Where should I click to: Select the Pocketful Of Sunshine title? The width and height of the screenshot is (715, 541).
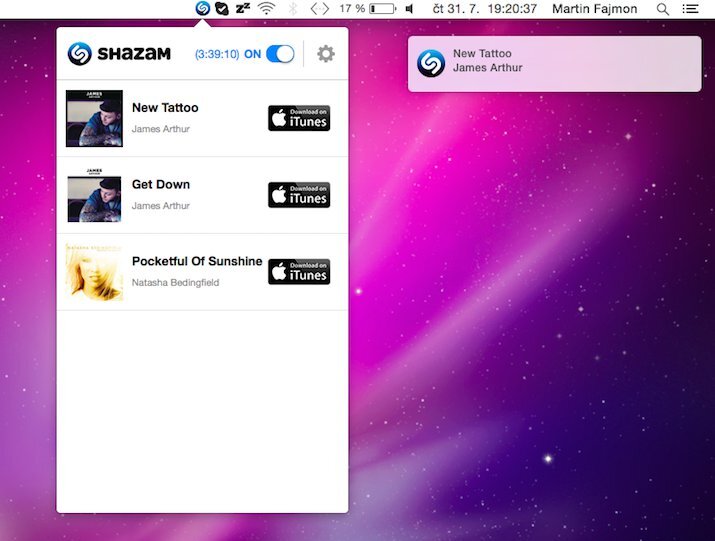[197, 261]
